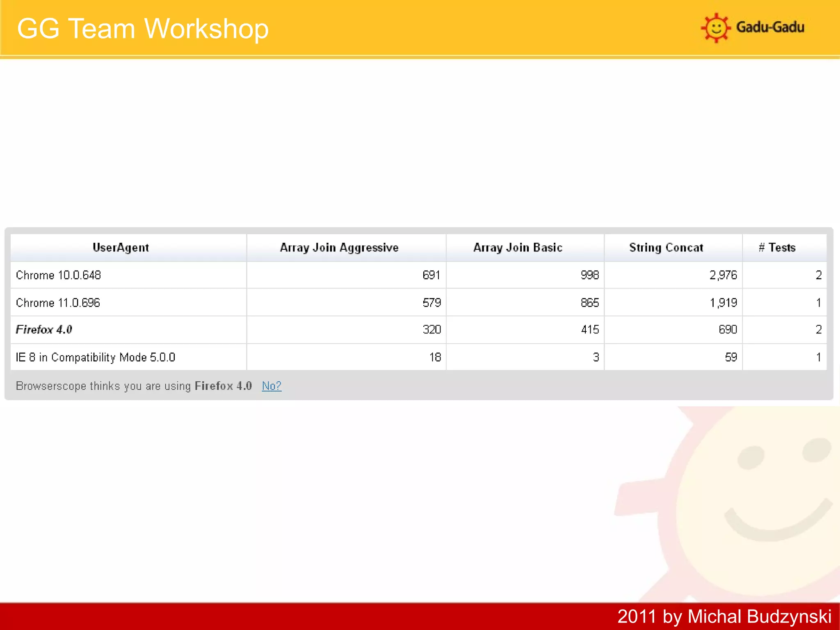Click the GG Team Workshop title
This screenshot has height=630, width=840.
click(x=143, y=29)
